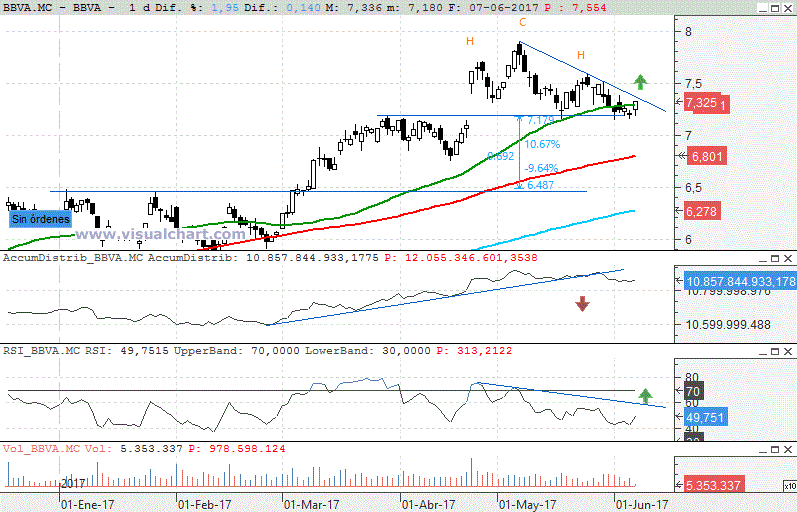
Task: Click the dark 70 upper band tag
Action: 693,391
